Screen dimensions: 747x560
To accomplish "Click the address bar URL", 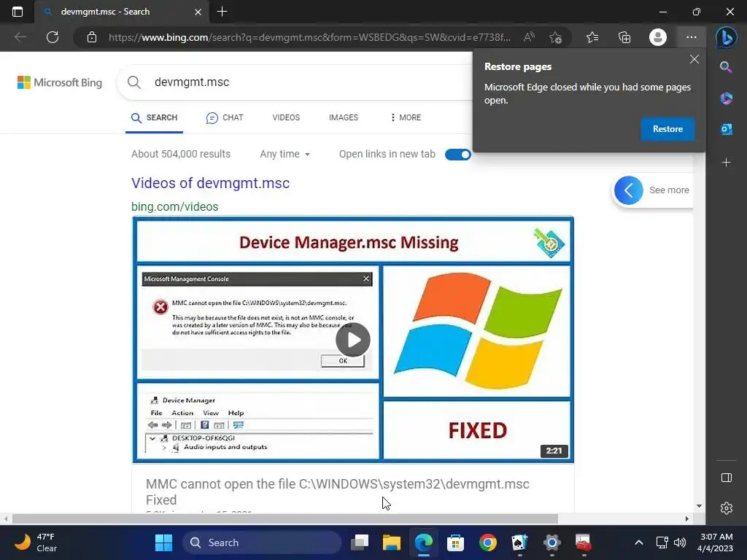I will [x=309, y=37].
